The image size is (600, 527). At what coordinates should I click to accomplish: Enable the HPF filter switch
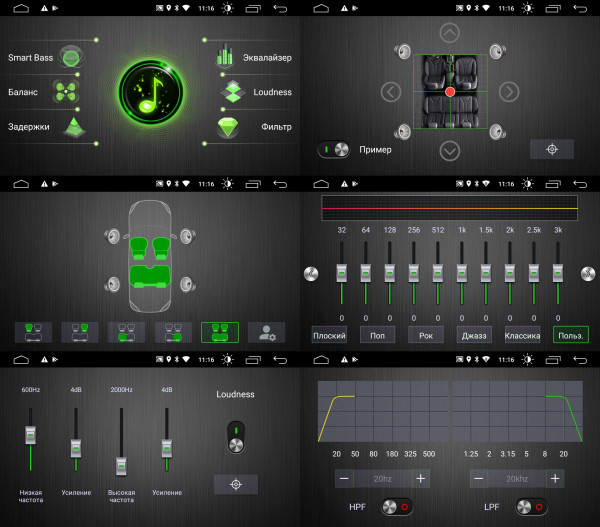point(397,507)
